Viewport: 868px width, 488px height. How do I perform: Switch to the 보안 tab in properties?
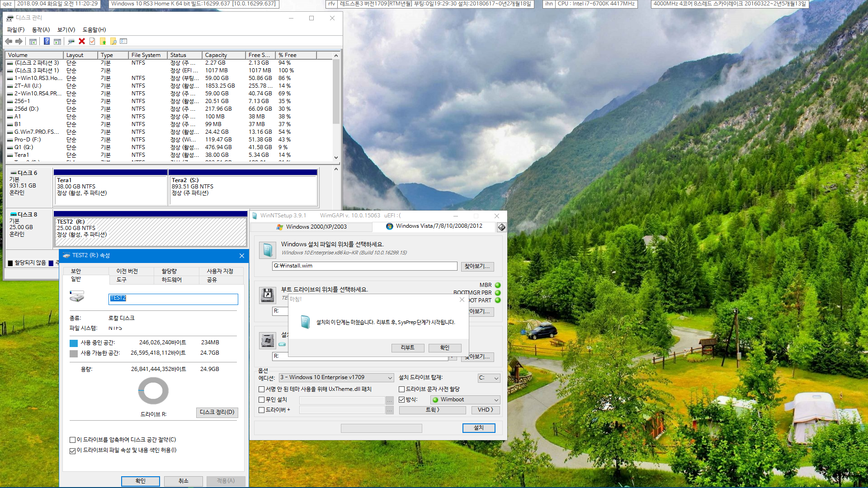tap(76, 271)
